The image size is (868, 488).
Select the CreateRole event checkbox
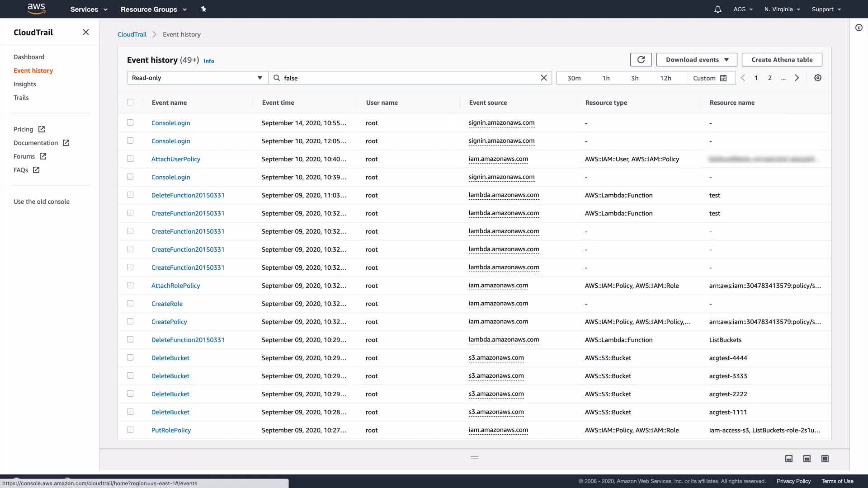pos(130,303)
